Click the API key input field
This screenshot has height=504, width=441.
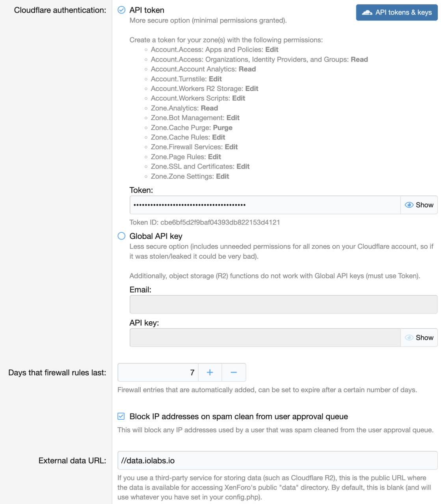click(265, 338)
